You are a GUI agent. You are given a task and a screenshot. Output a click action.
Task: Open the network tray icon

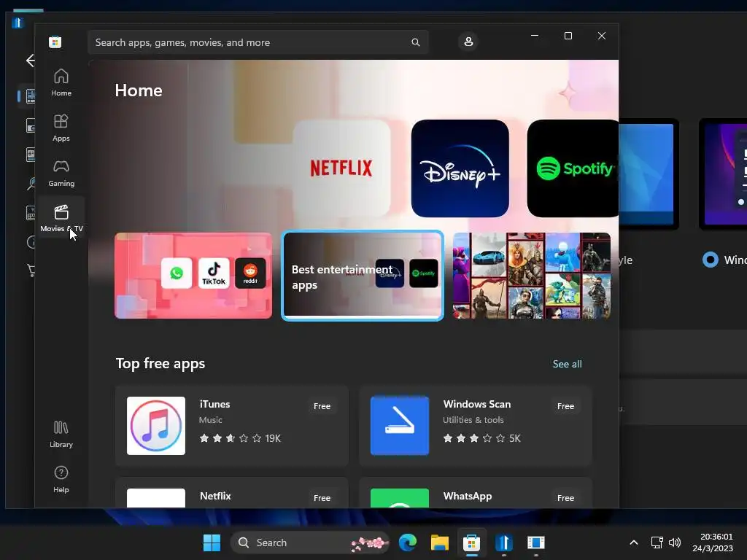pos(657,542)
